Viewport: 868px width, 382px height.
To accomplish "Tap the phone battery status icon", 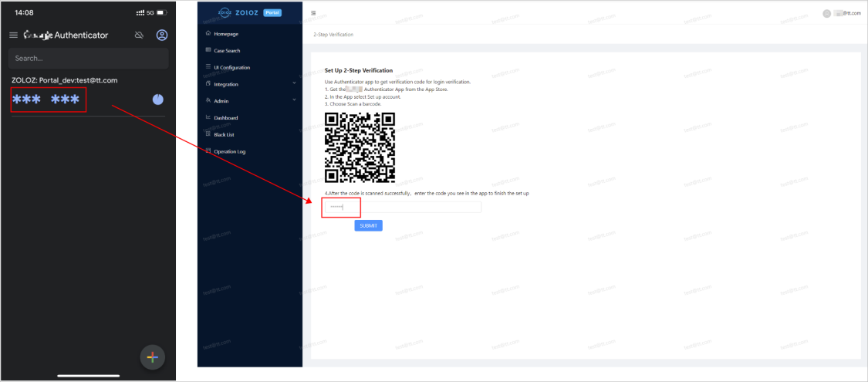I will [x=162, y=12].
